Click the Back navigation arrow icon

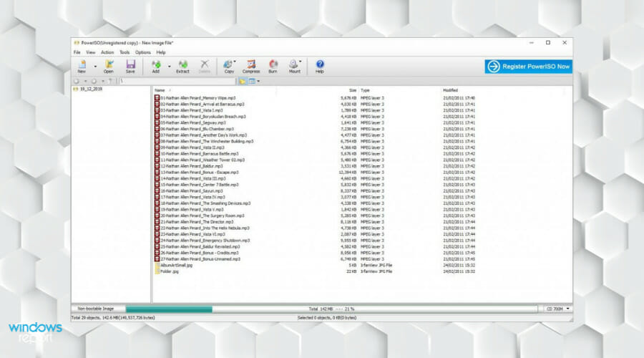pyautogui.click(x=77, y=82)
